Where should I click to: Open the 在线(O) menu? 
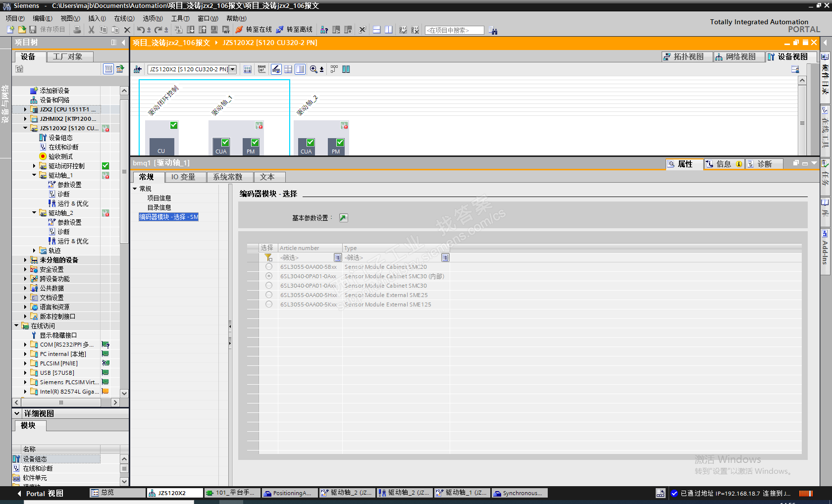(124, 18)
